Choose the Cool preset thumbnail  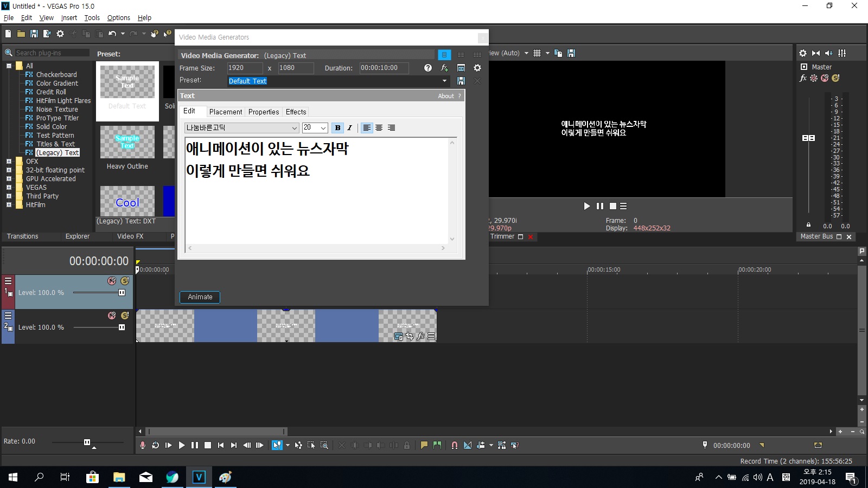click(127, 201)
